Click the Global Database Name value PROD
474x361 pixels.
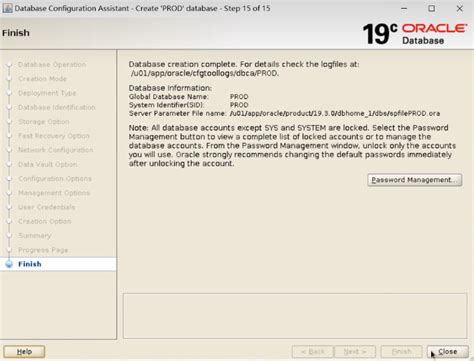(x=239, y=97)
